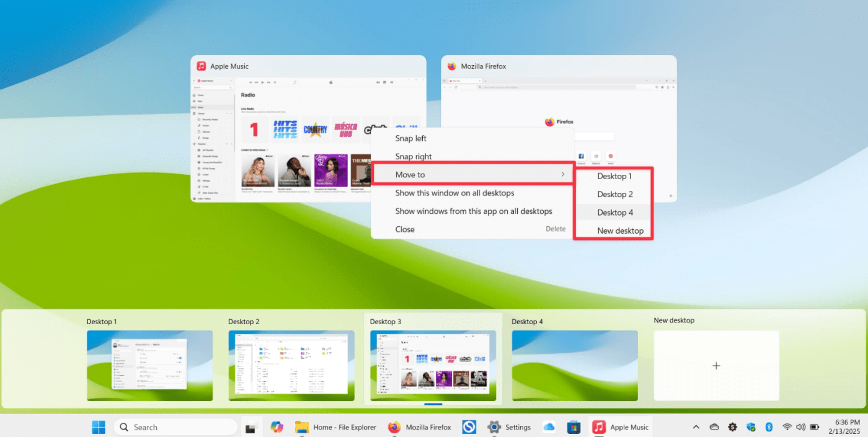The height and width of the screenshot is (437, 868).
Task: Click the plus icon in New desktop
Action: pyautogui.click(x=716, y=366)
